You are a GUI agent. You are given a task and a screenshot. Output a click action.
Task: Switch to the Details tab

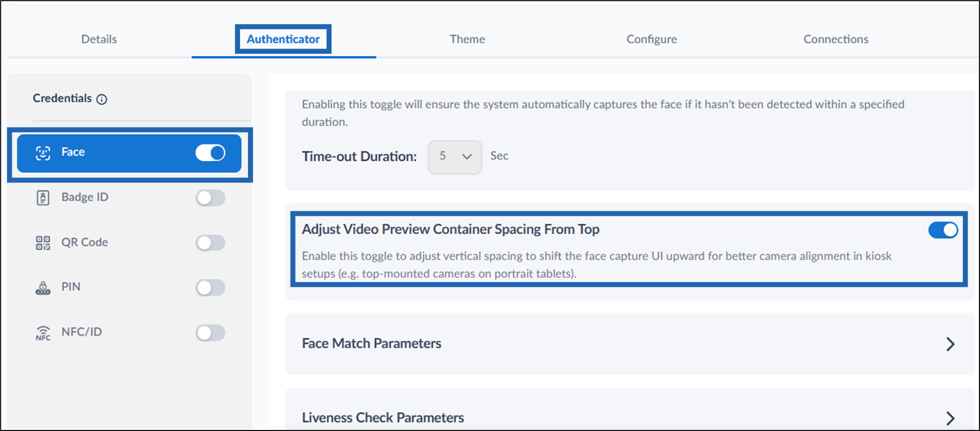tap(99, 39)
